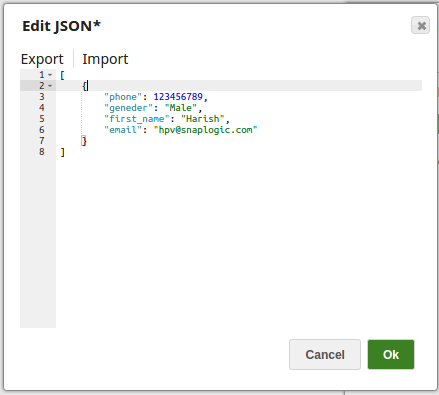
Task: Click line number 7 in the gutter
Action: click(42, 141)
